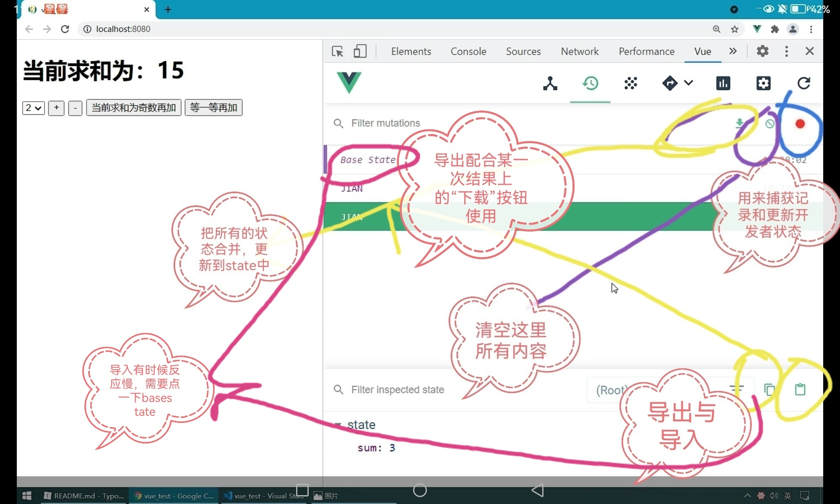840x504 pixels.
Task: Select the Vuex timeline history icon
Action: [x=590, y=83]
